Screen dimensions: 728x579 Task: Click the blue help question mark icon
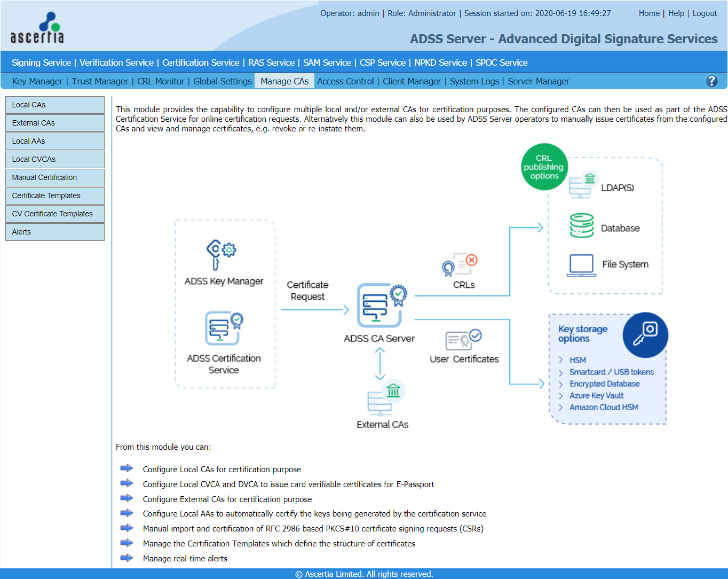pos(711,81)
